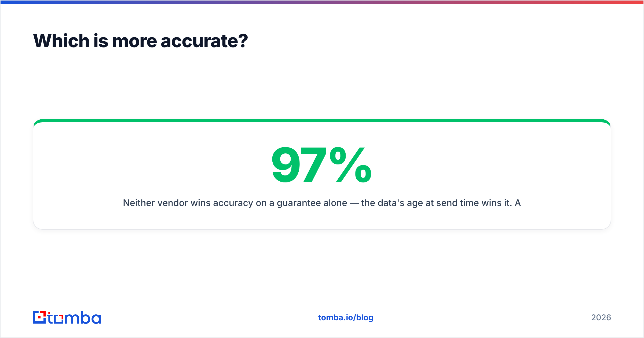Click the green accent bar atop the card
644x338 pixels.
(x=322, y=121)
